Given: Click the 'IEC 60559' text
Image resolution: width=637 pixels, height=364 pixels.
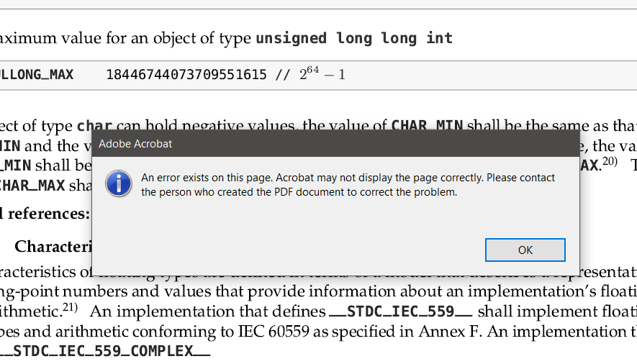Looking at the screenshot, I should [x=274, y=332].
